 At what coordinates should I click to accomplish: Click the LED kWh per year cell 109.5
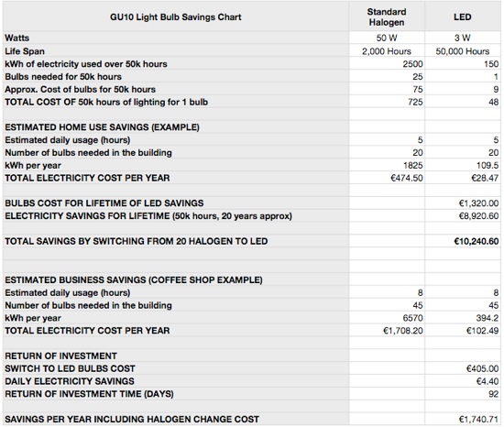coord(463,165)
